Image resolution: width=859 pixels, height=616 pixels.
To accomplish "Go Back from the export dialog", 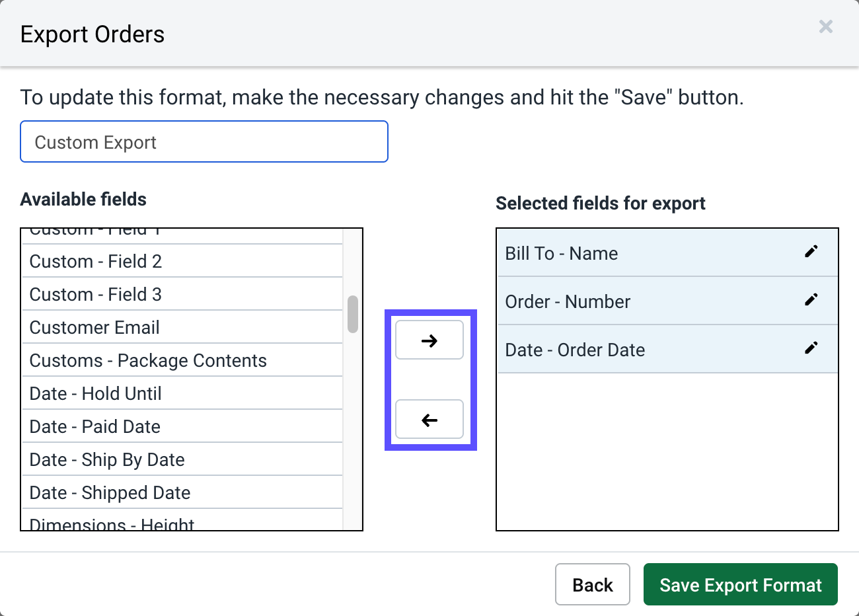I will tap(593, 584).
